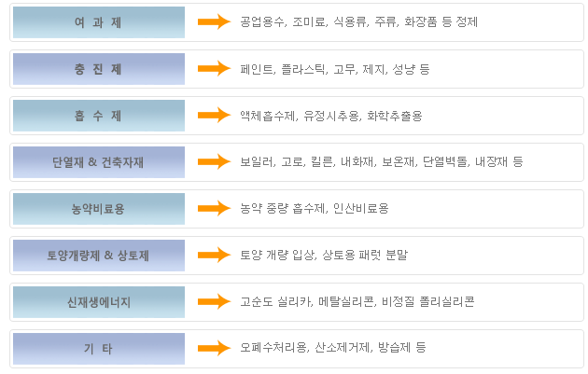The height and width of the screenshot is (374, 588).
Task: Click the orange arrow beside 흡수제
Action: (214, 115)
